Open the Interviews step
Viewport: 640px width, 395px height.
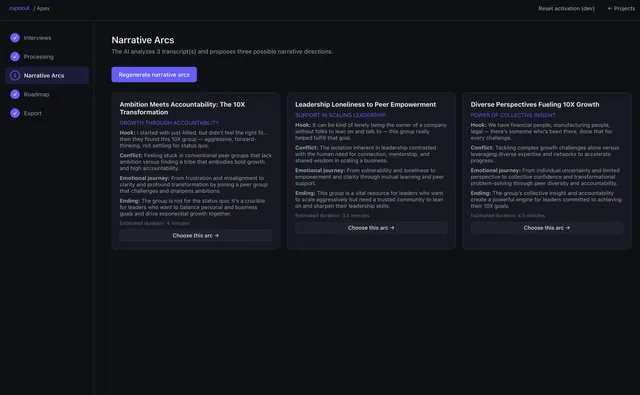point(47,38)
